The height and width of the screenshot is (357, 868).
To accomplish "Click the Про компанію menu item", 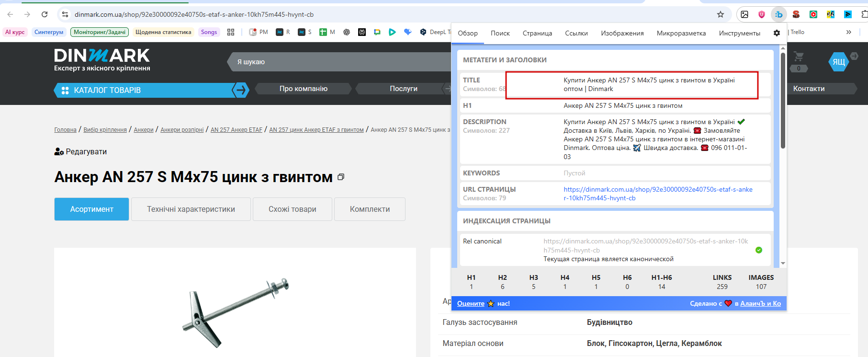I will (304, 89).
